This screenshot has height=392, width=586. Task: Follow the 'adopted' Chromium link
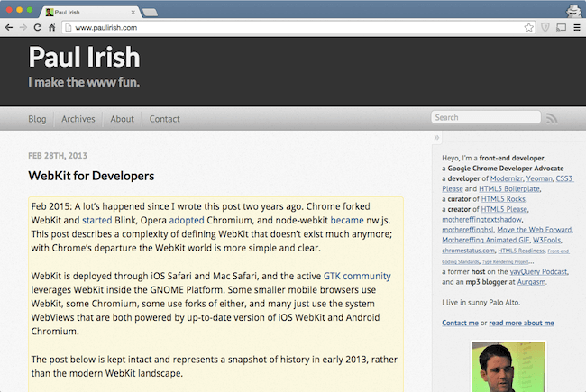point(187,220)
